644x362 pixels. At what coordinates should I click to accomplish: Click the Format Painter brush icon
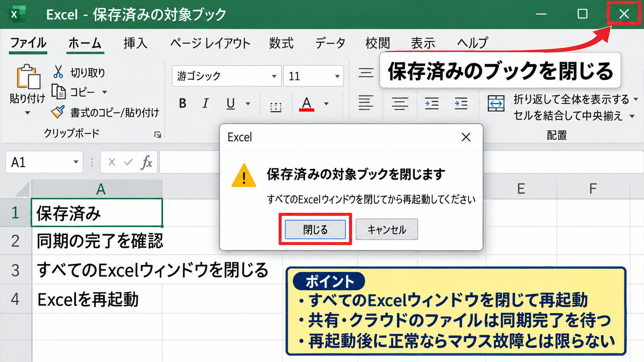tap(58, 112)
